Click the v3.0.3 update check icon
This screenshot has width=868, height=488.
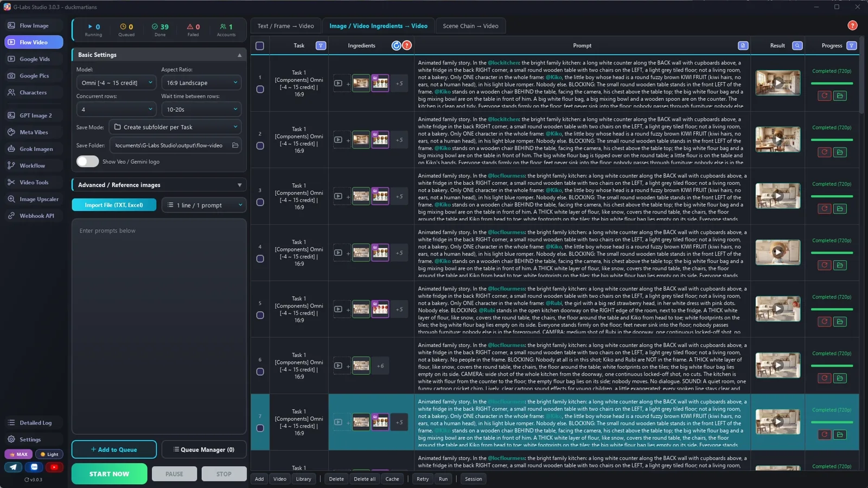[27, 480]
